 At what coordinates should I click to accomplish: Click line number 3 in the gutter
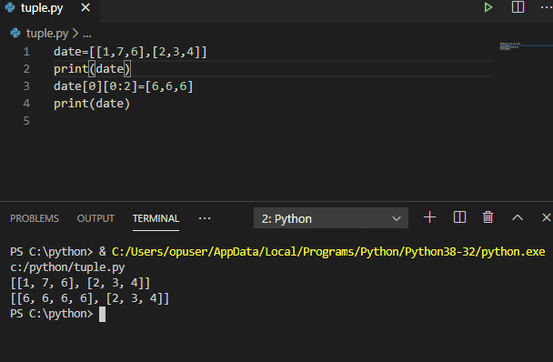pyautogui.click(x=26, y=86)
